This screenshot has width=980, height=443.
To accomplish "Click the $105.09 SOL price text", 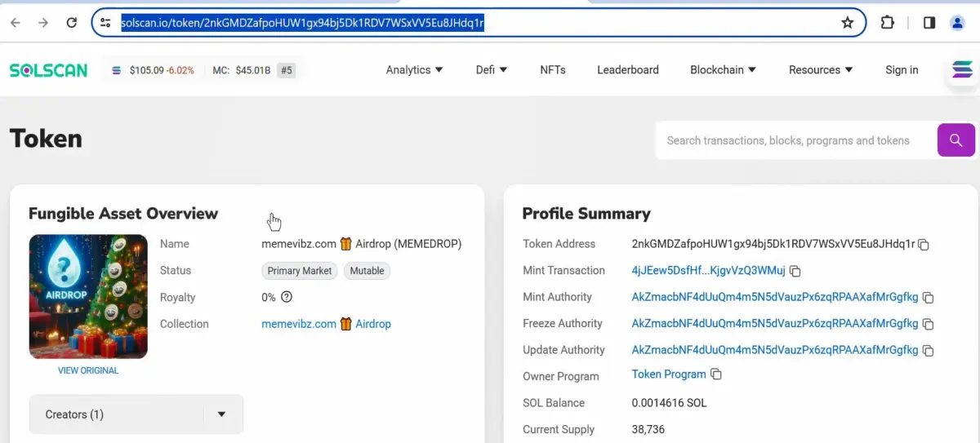I will (146, 70).
